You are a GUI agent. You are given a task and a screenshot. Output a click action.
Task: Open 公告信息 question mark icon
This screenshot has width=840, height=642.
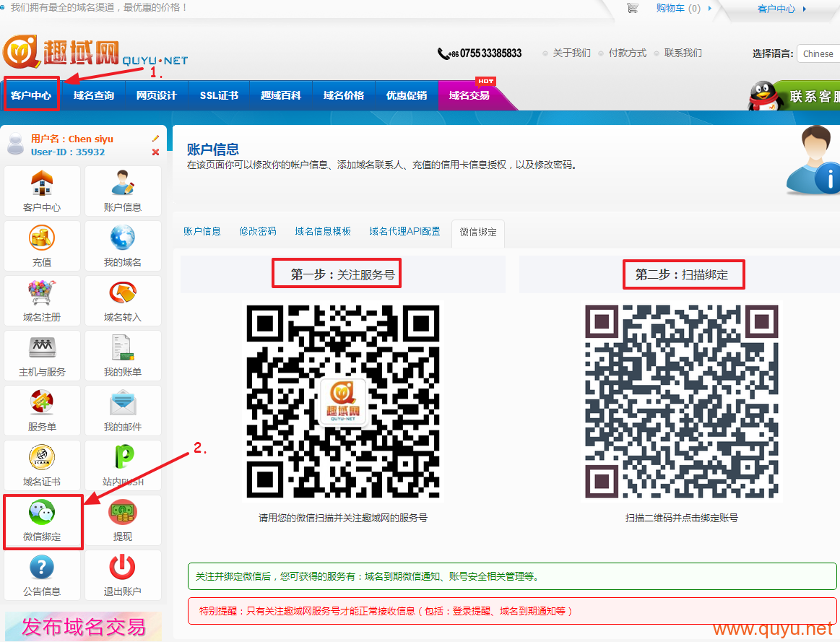[42, 567]
